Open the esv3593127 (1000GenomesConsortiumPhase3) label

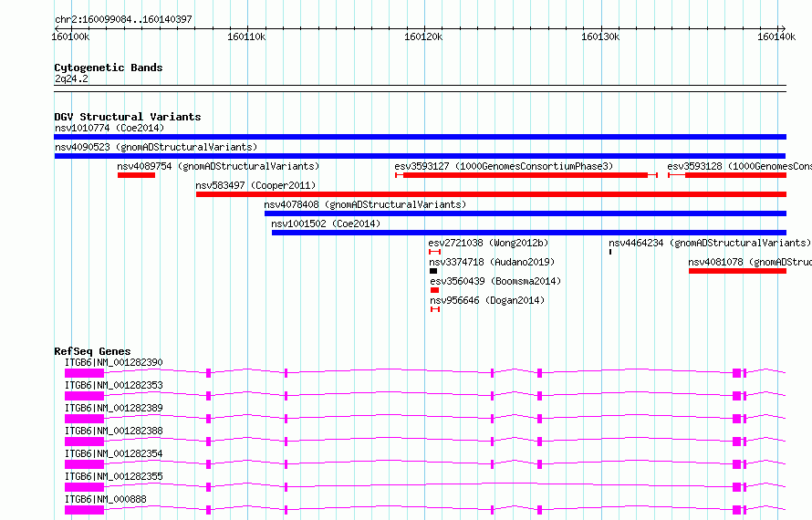point(504,166)
